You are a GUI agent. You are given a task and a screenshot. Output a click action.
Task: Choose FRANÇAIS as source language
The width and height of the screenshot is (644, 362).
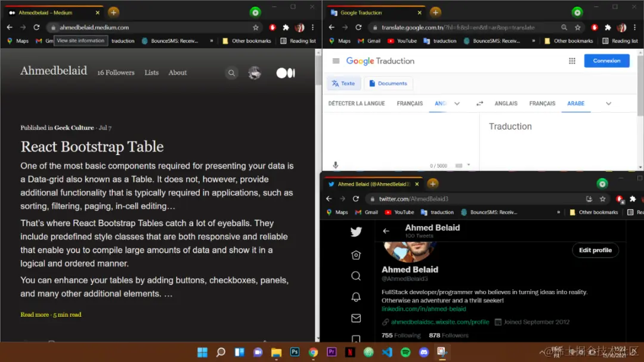tap(410, 104)
